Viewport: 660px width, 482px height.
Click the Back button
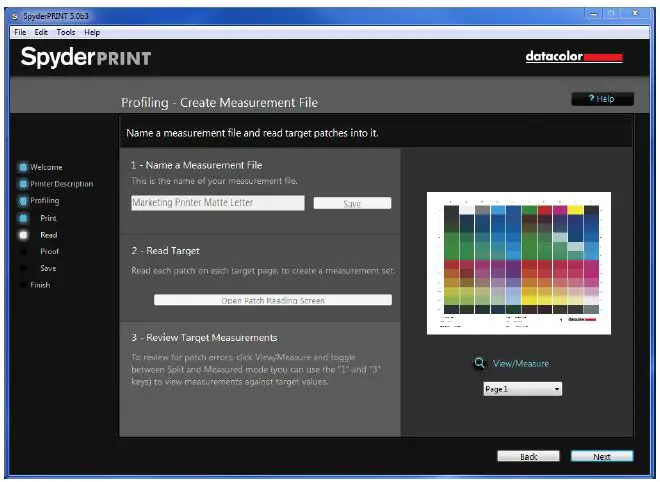point(528,456)
